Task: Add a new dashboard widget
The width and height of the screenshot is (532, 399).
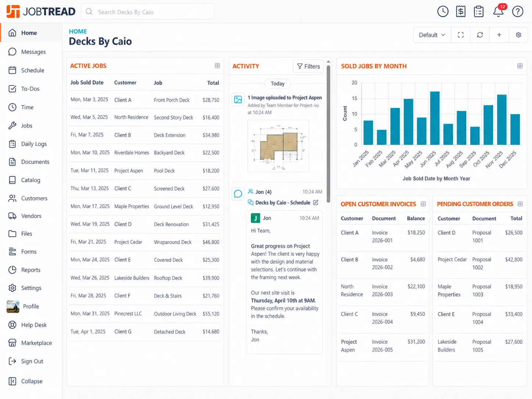Action: (x=499, y=35)
